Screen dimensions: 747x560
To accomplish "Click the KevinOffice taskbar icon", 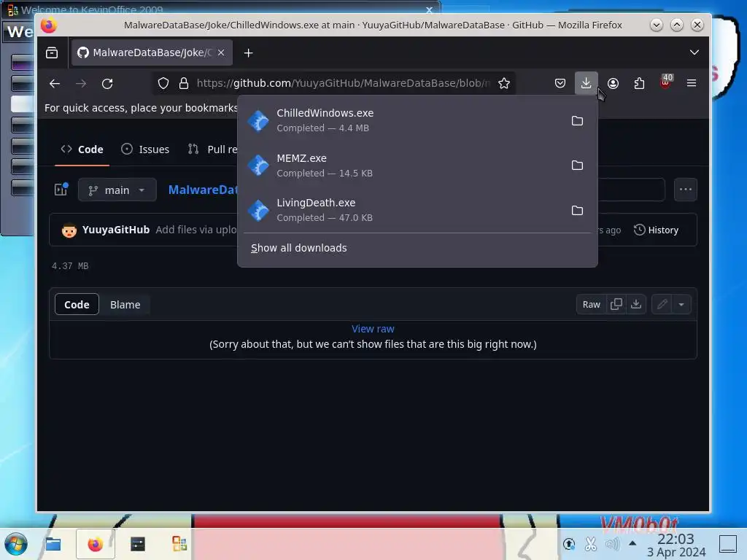I will tap(179, 544).
